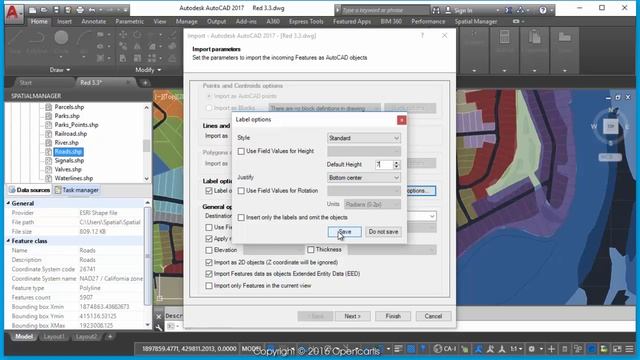Click the Help question mark icon in title bar
Screen dimensions: 640x360
coord(542,10)
